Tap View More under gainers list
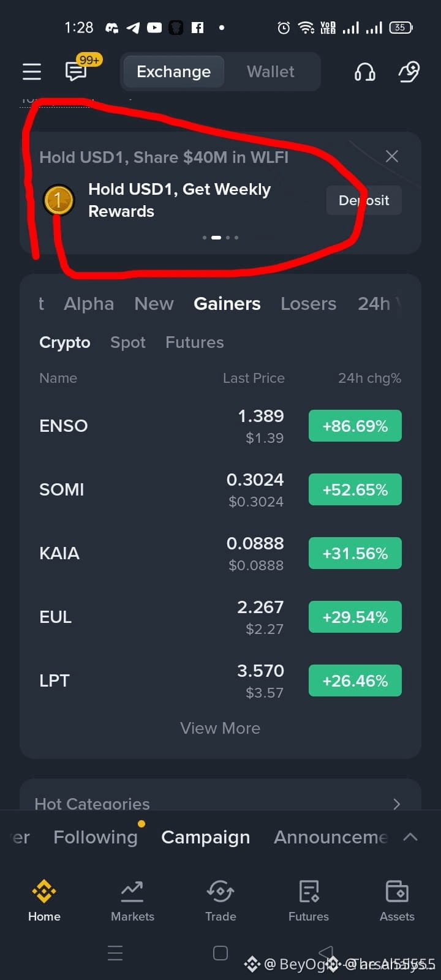The height and width of the screenshot is (980, 441). (221, 728)
